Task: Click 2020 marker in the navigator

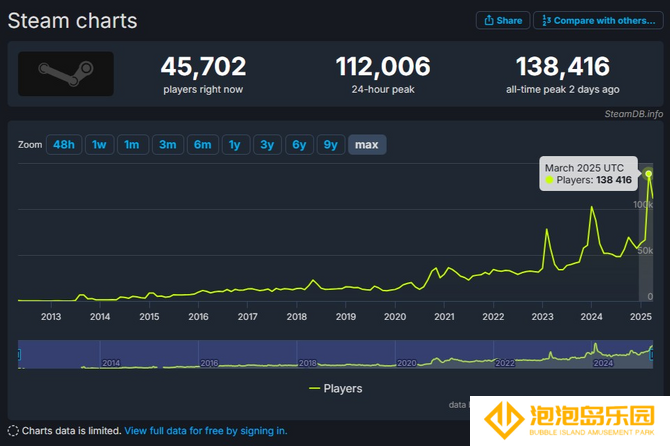Action: [x=406, y=363]
